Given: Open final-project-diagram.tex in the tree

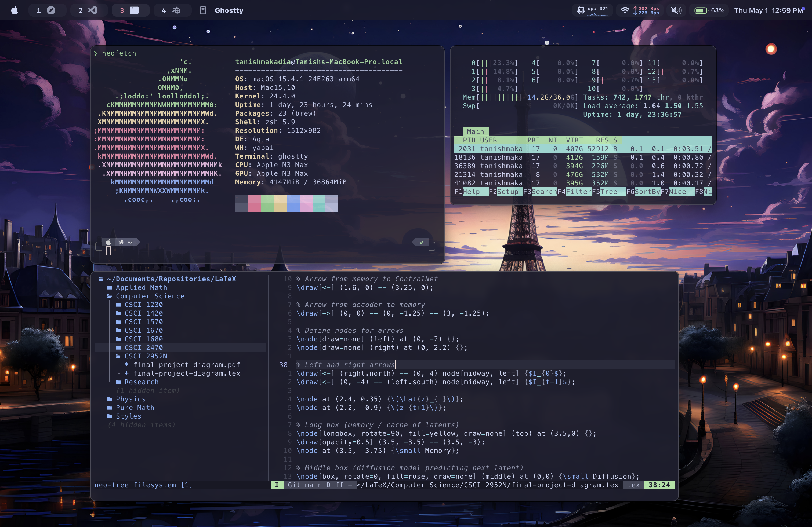Looking at the screenshot, I should [x=186, y=373].
